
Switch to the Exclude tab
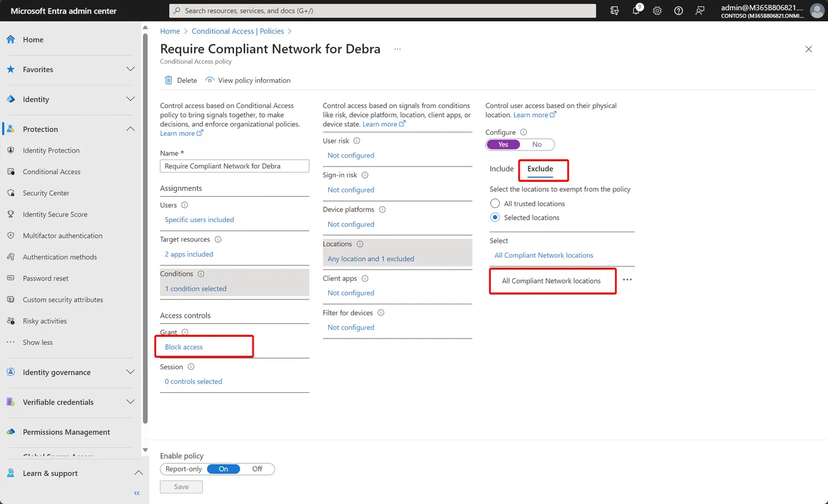click(x=540, y=169)
